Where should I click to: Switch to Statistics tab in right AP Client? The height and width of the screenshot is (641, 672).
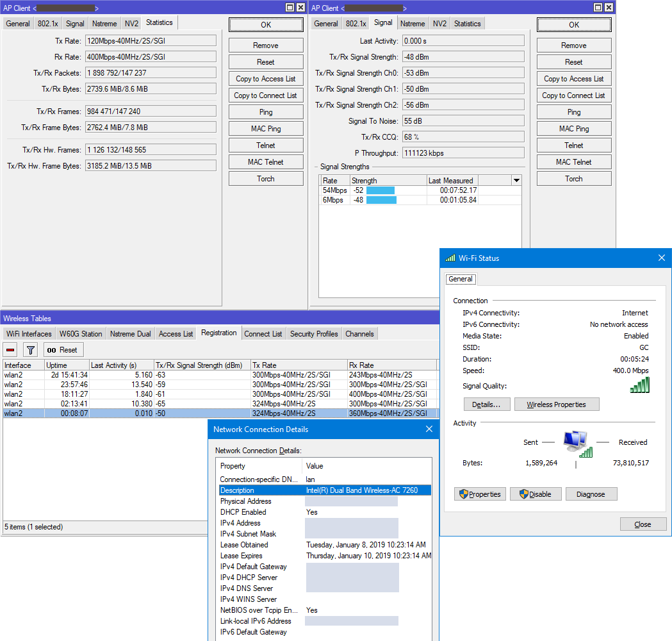[x=467, y=24]
